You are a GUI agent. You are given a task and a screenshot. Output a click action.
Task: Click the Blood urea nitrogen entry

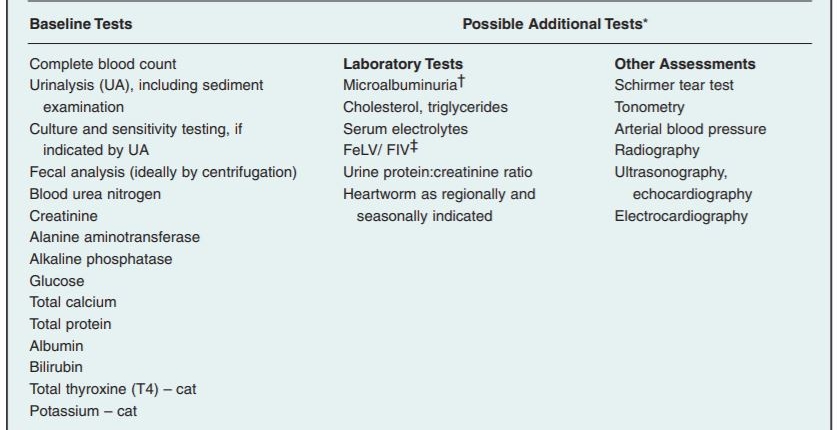95,194
